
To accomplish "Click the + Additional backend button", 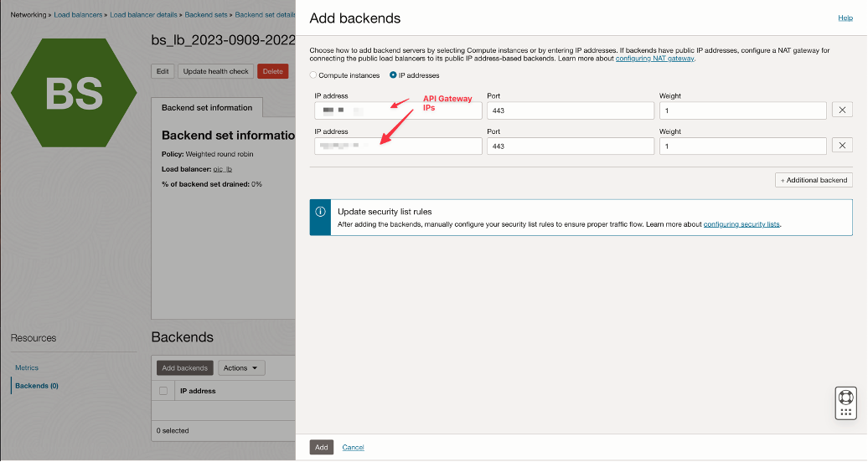I will tap(814, 180).
